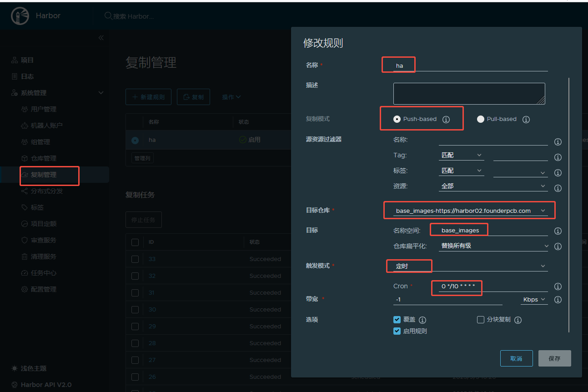Viewport: 588px width, 392px height.
Task: Click 管理列 button
Action: pos(142,158)
